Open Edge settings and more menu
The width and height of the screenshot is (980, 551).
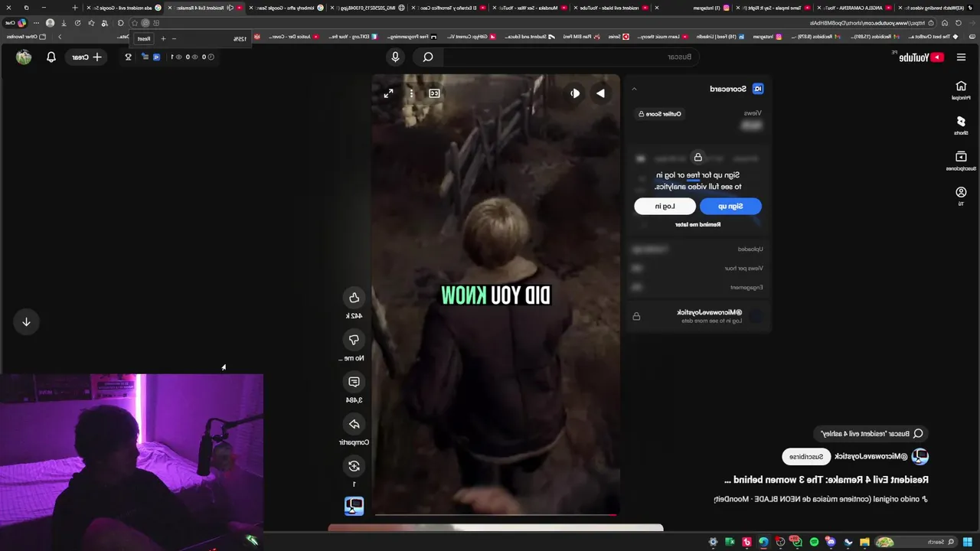click(x=36, y=23)
